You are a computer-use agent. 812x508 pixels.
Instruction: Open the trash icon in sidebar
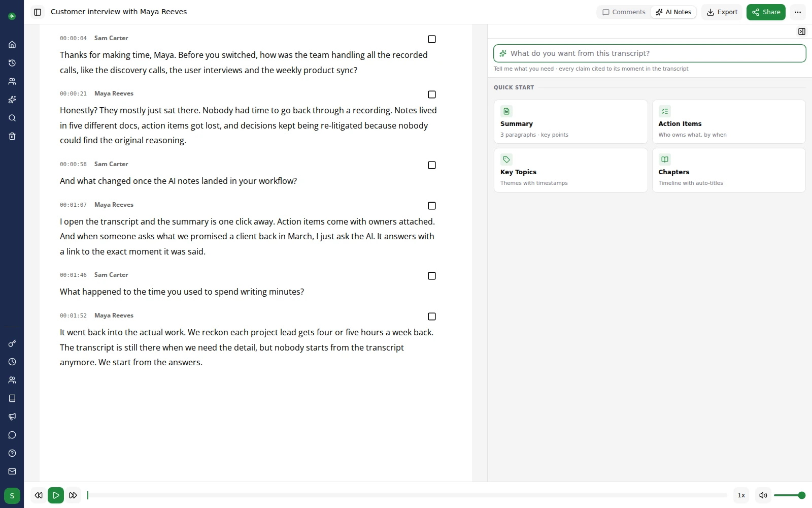[12, 136]
